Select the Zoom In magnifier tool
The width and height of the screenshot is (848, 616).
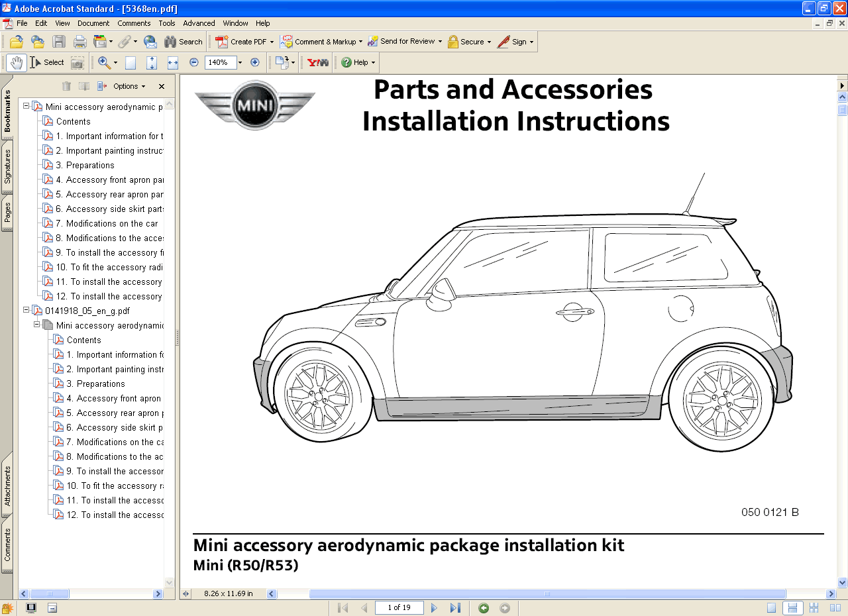tap(105, 63)
